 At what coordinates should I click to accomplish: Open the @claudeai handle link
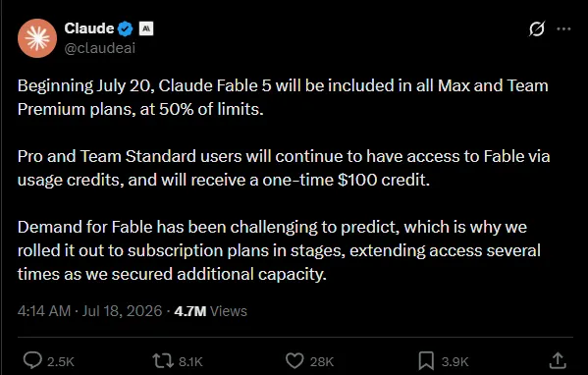click(100, 48)
